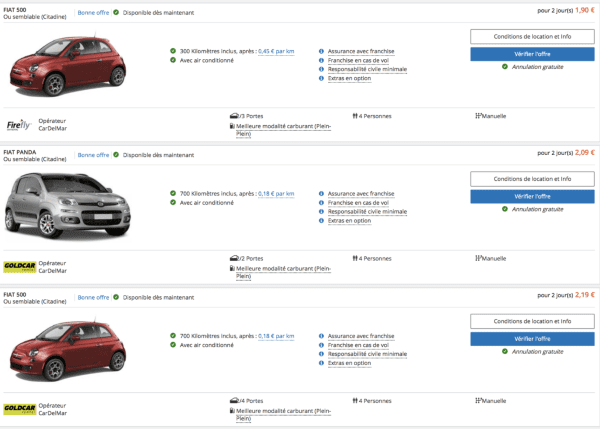Click Bonne offre link in the Fiat Panda offer
The image size is (600, 429).
(93, 155)
